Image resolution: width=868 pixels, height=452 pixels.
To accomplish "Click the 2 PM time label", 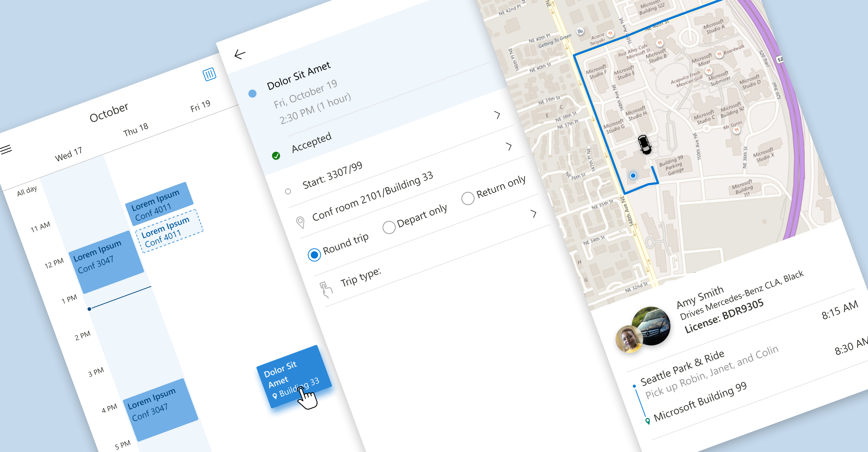I will click(x=82, y=336).
